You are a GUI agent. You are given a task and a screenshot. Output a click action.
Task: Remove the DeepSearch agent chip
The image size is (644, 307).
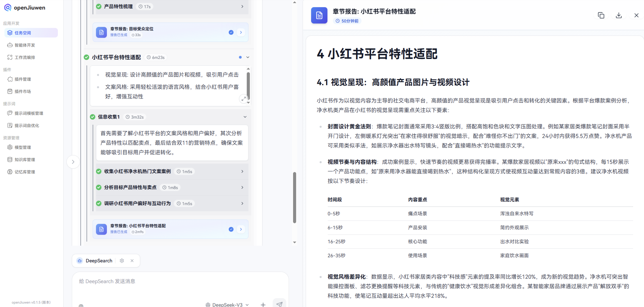[x=132, y=260]
